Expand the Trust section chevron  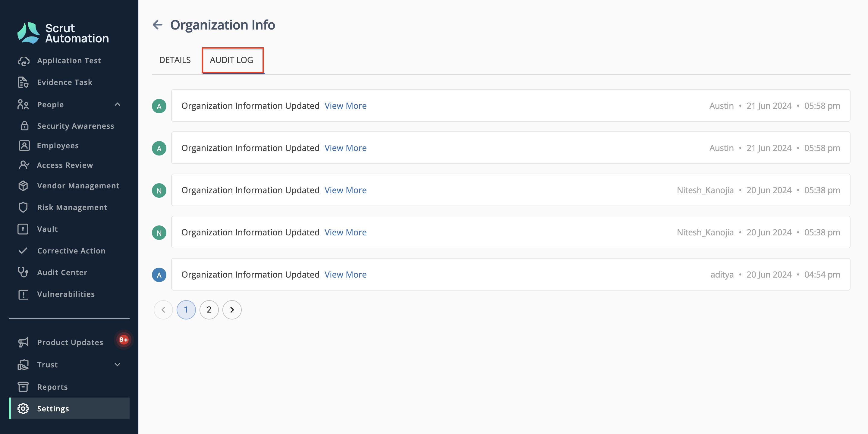click(117, 365)
